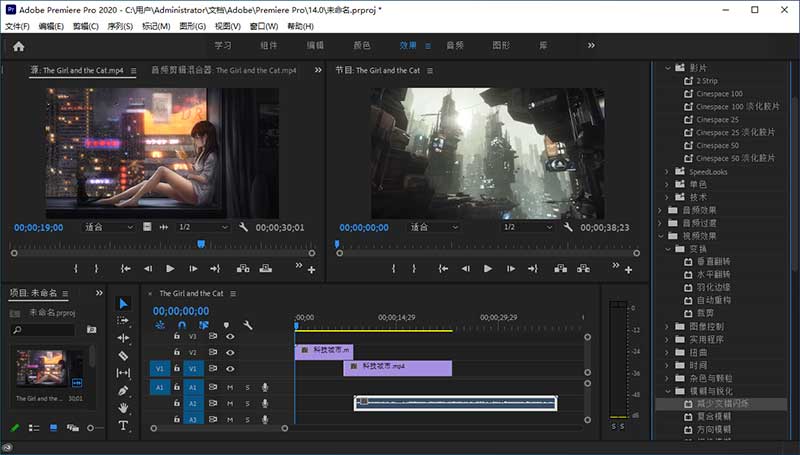This screenshot has width=800, height=455.
Task: Open the 文件(F) menu
Action: click(17, 26)
